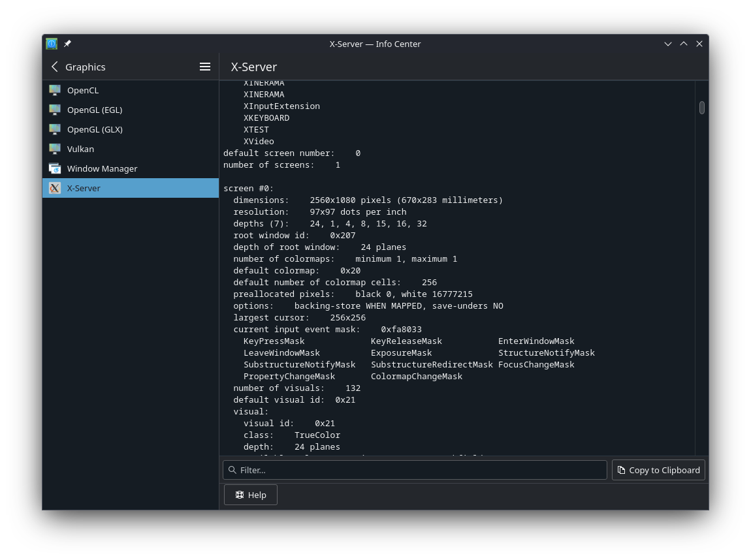Click the OpenGL (GLX) monitor icon

tap(55, 129)
